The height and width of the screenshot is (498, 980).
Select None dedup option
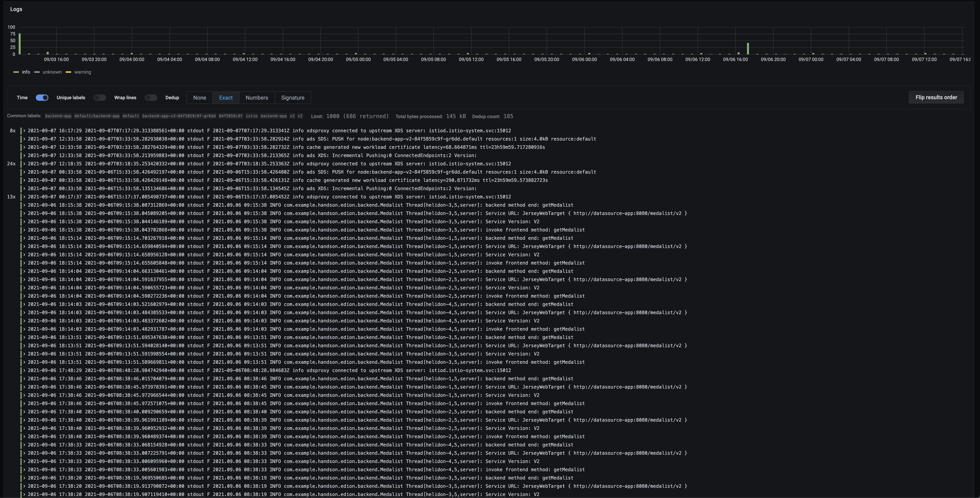[199, 98]
